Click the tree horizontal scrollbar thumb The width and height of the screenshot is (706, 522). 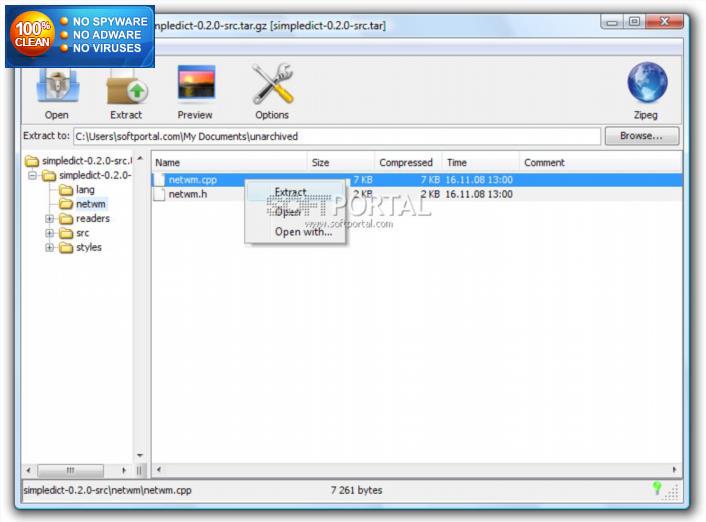[x=70, y=470]
